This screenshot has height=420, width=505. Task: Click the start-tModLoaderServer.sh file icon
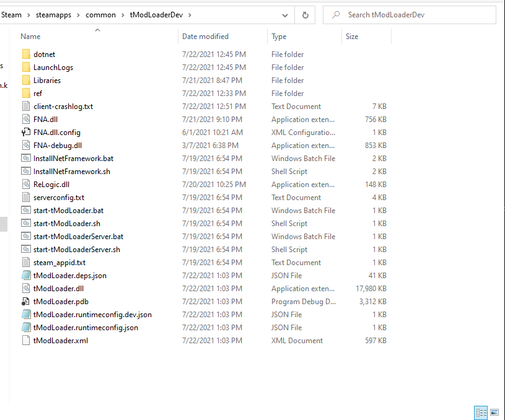click(26, 249)
